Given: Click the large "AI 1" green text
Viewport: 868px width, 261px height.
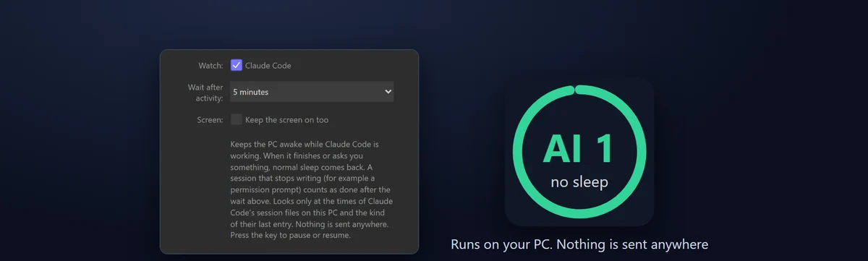Looking at the screenshot, I should [579, 149].
